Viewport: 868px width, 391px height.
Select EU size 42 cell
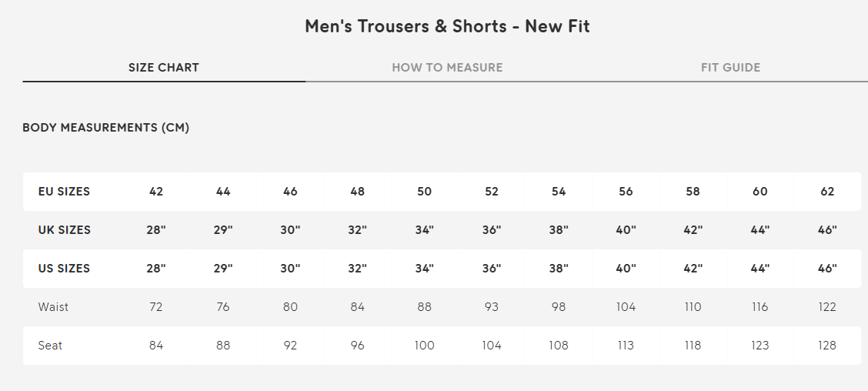(x=156, y=192)
